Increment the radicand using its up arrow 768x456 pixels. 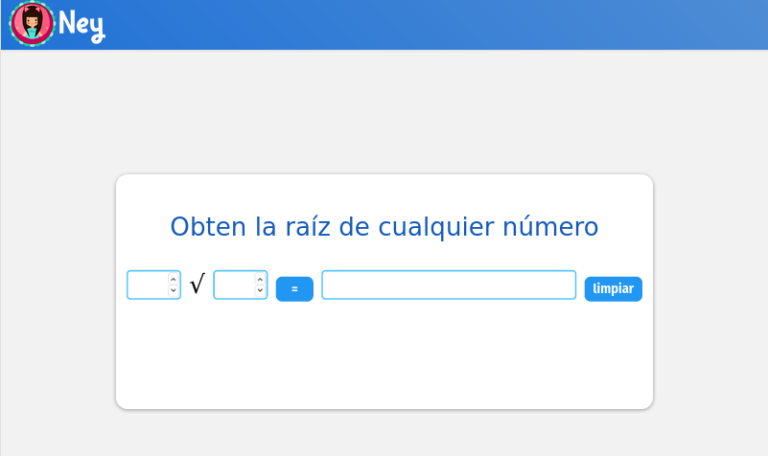[x=260, y=279]
